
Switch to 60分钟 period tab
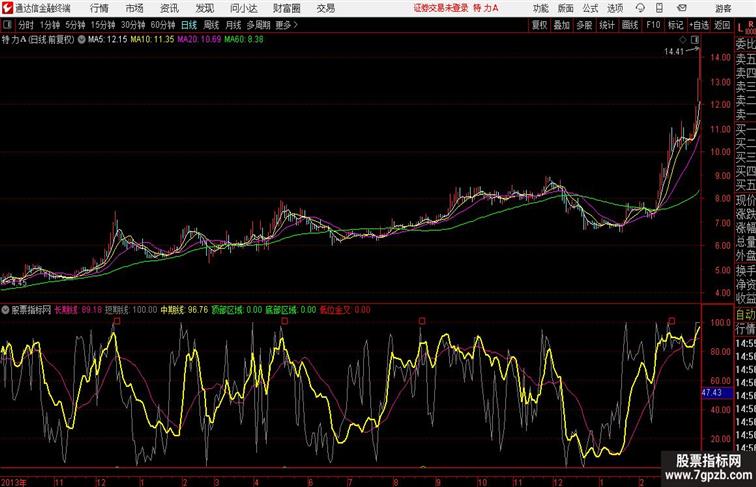[163, 25]
